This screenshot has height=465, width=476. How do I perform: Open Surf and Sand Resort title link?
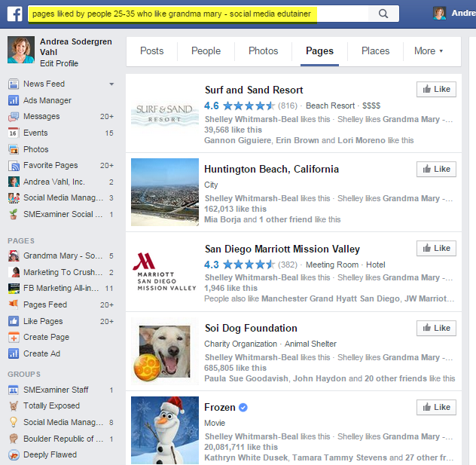pyautogui.click(x=254, y=90)
